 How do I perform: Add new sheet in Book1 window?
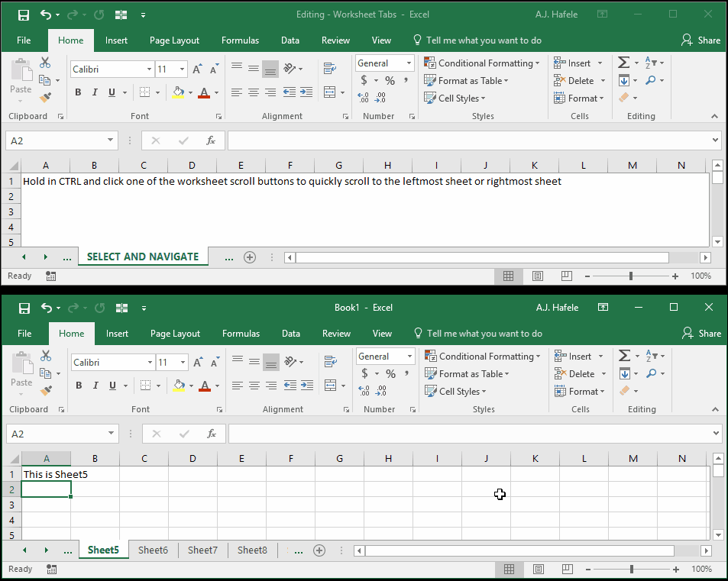(319, 550)
